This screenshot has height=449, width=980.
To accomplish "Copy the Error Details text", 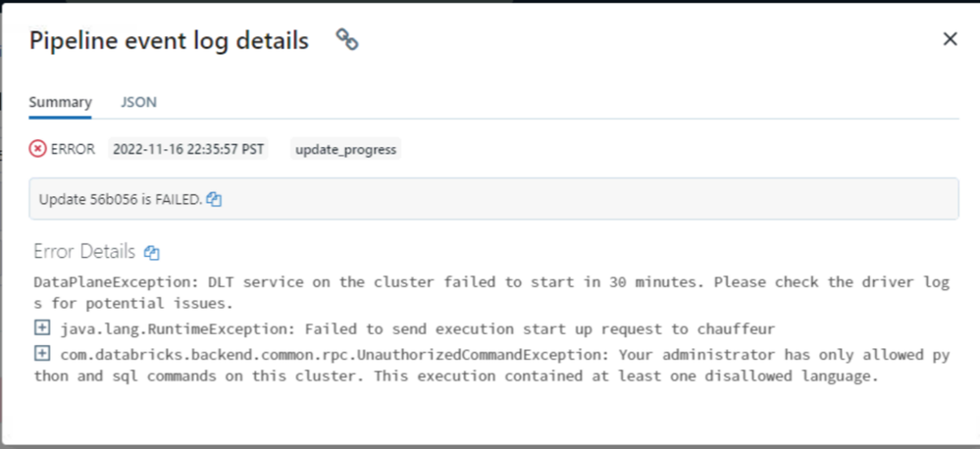I will tap(151, 252).
